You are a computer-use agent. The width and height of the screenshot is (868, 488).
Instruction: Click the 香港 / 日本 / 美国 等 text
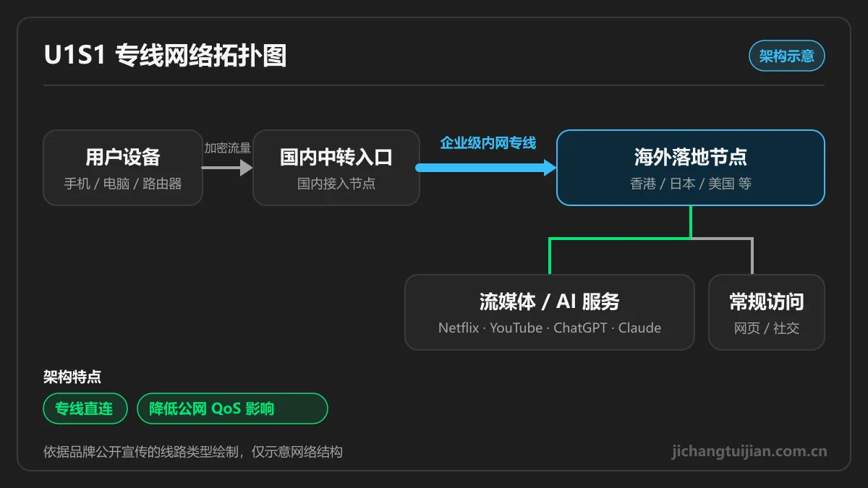click(691, 184)
